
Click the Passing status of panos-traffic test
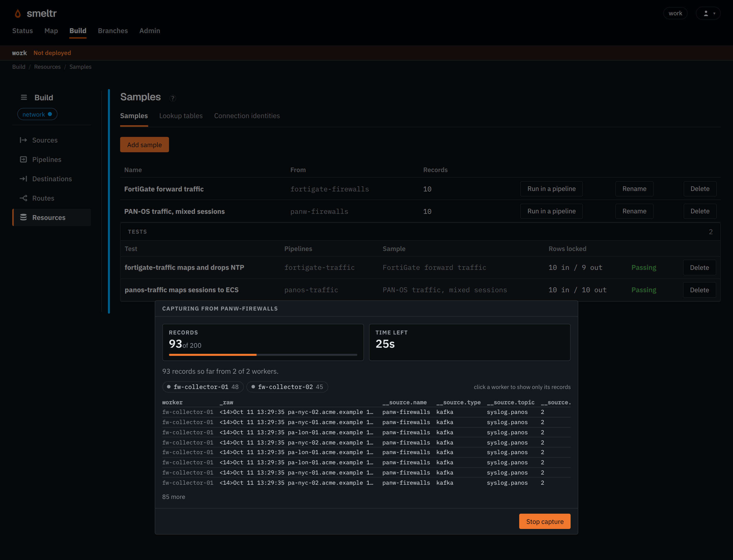point(644,290)
